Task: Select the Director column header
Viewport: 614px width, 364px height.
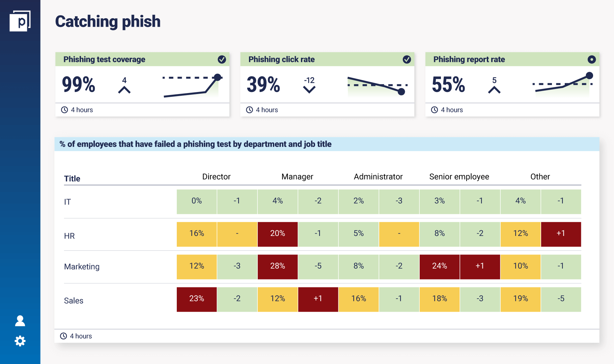Action: click(x=216, y=177)
